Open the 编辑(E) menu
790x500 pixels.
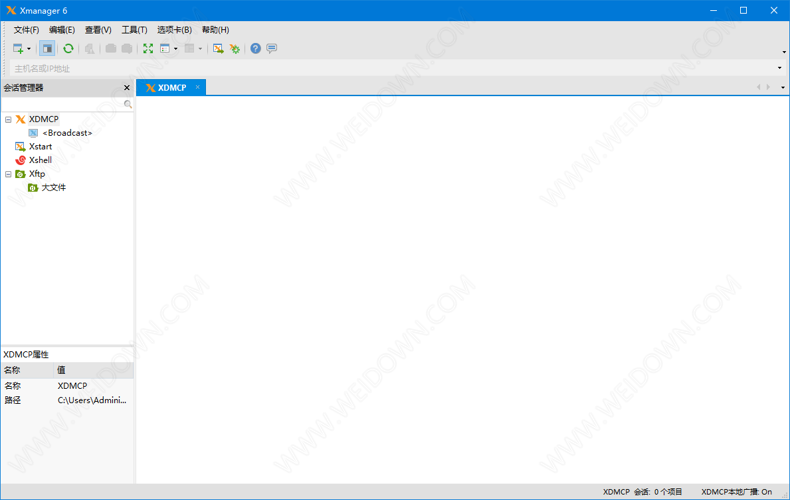(62, 30)
